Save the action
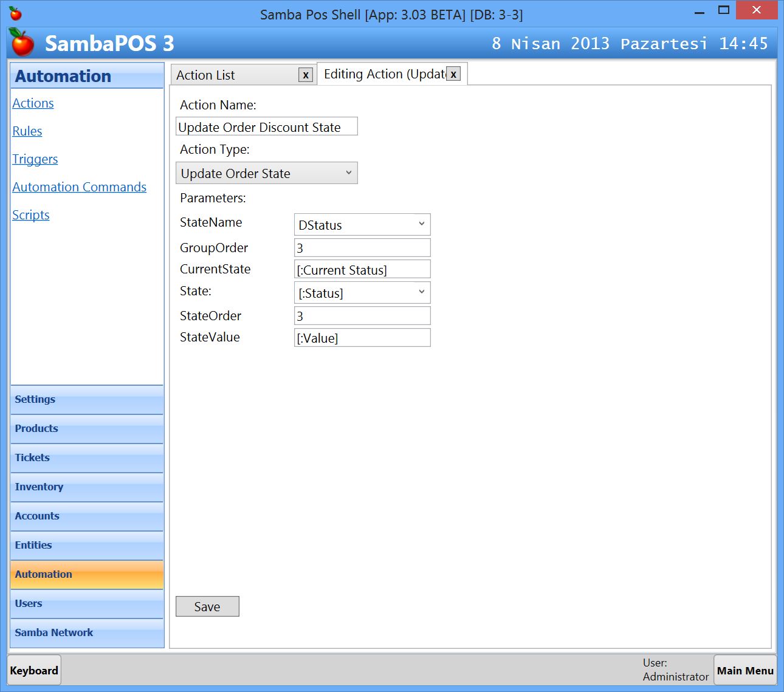784x692 pixels. 207,606
